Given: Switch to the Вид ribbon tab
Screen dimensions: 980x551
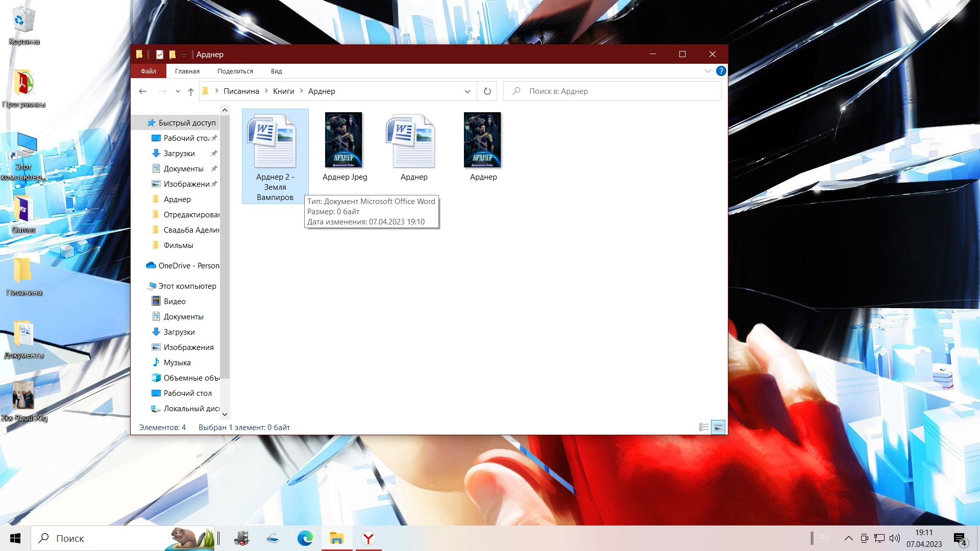Looking at the screenshot, I should [x=276, y=71].
